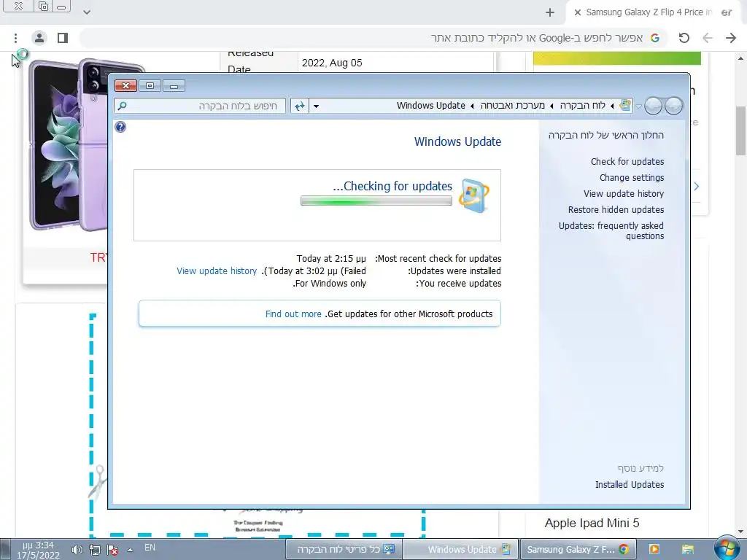Click the Windows Start orb
The image size is (747, 560).
click(727, 548)
